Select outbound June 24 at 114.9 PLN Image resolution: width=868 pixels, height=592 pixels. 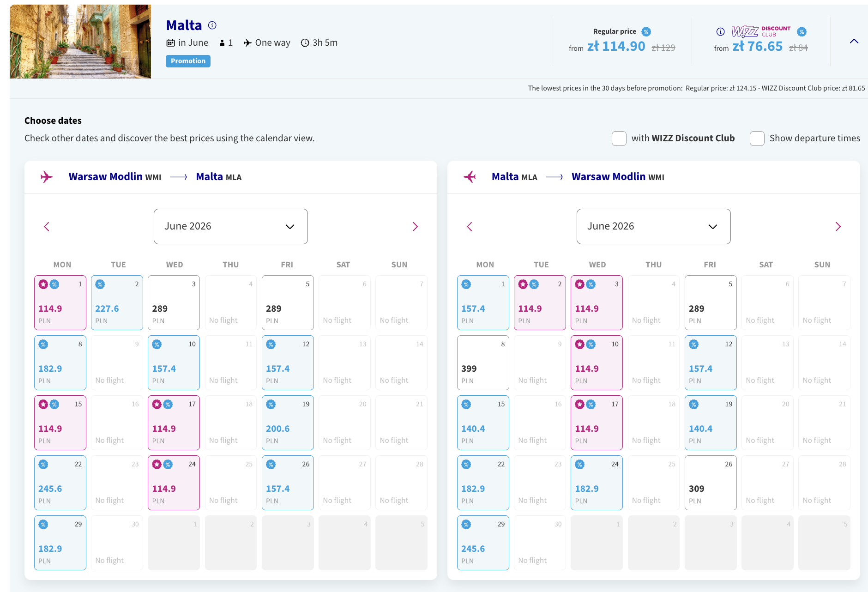174,483
